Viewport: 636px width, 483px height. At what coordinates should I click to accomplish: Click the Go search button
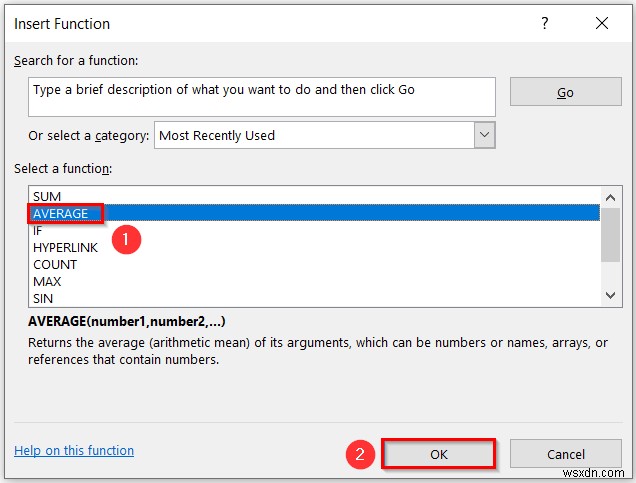click(565, 92)
